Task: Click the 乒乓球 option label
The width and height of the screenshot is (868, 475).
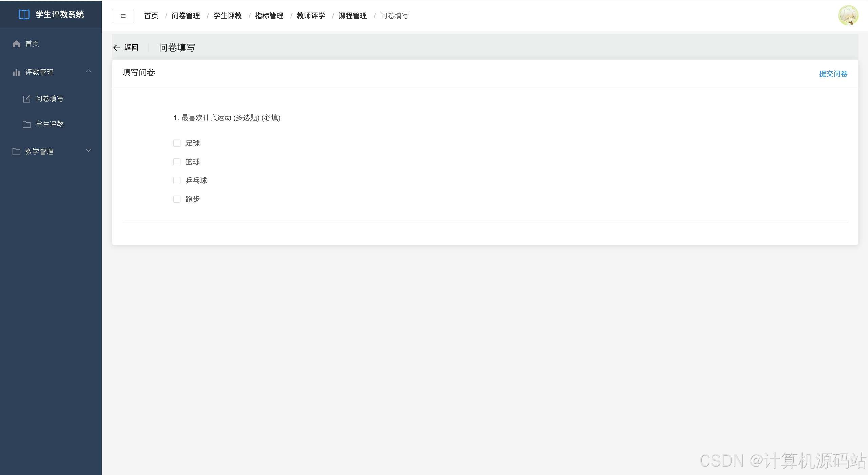Action: pos(196,181)
